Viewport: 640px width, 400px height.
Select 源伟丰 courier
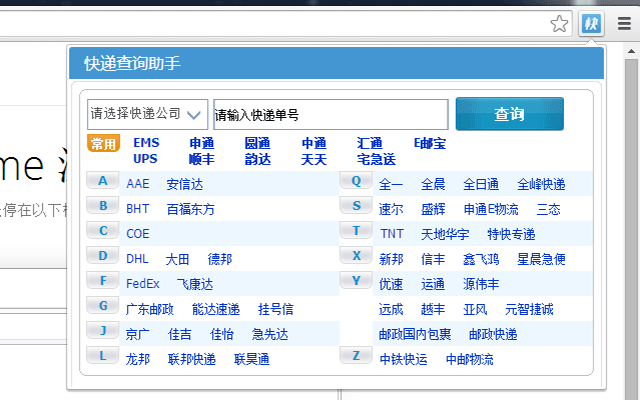coord(481,284)
